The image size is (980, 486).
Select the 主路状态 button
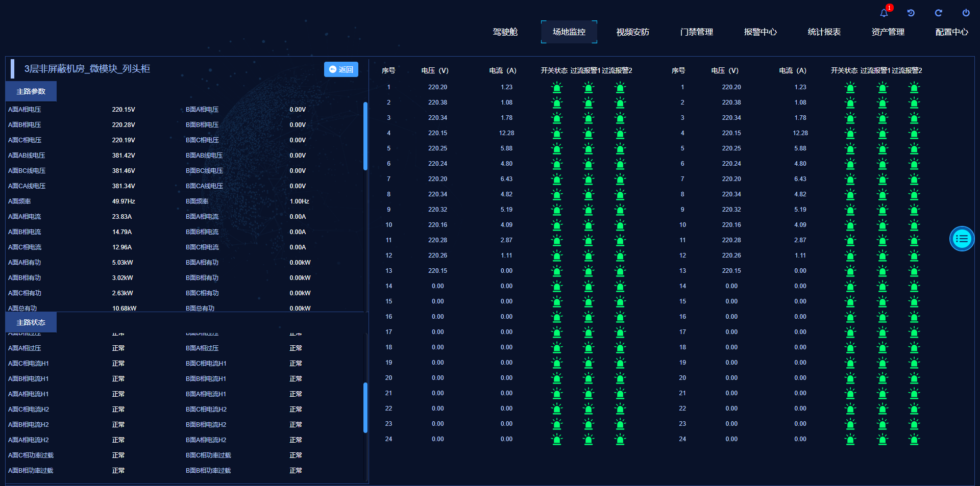(x=31, y=322)
